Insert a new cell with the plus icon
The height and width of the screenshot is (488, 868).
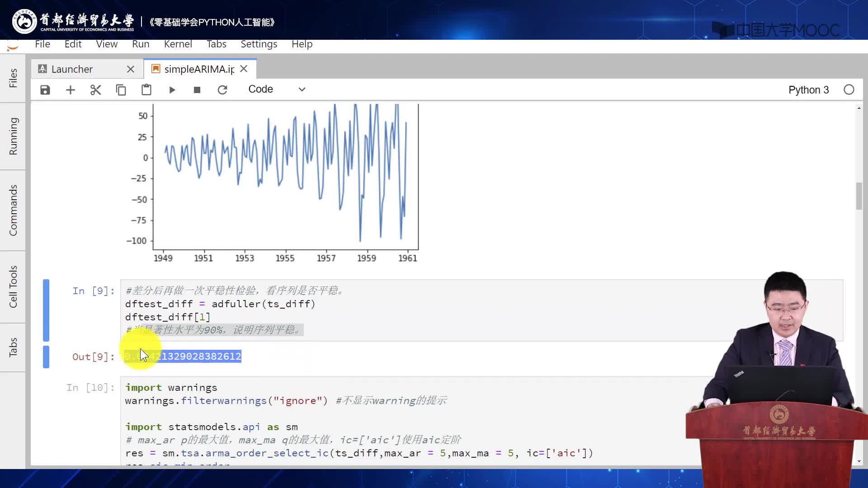click(71, 90)
